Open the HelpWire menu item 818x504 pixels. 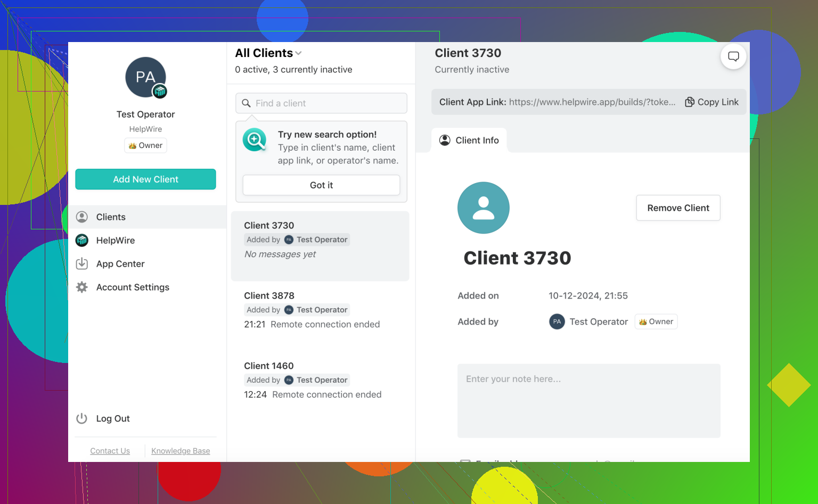click(x=147, y=241)
